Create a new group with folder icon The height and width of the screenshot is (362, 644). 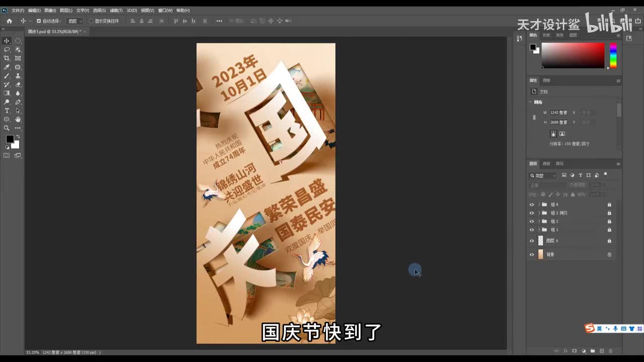593,351
